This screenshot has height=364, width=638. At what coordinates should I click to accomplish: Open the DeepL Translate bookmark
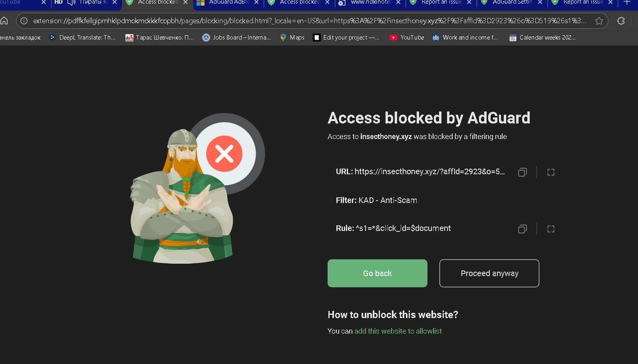click(x=83, y=38)
